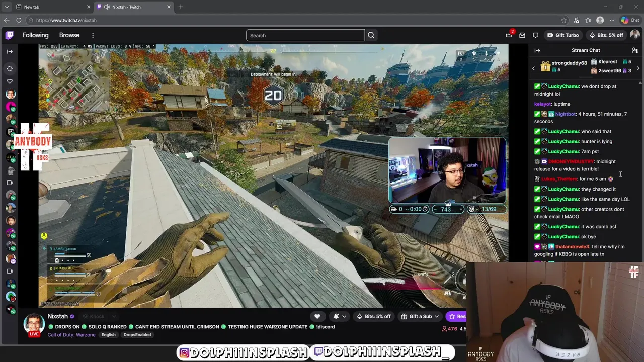Click the purple Resubscribe star button
This screenshot has height=362, width=644.
[456, 316]
